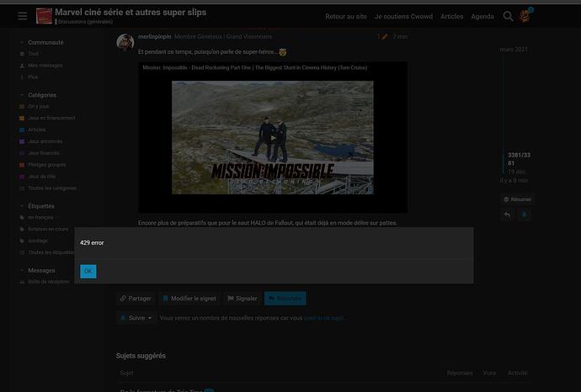Click merlinpinpin's avatar picture
Image resolution: width=581 pixels, height=392 pixels.
(x=125, y=42)
